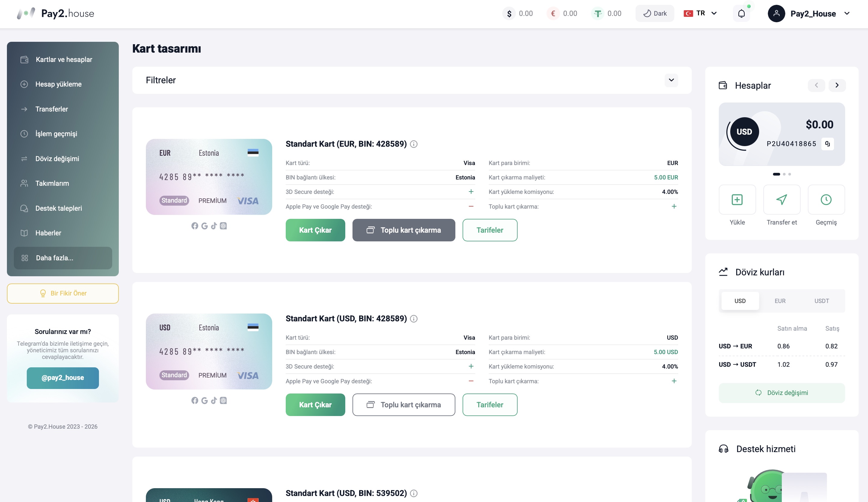Click the USD → EUR rate row

[782, 346]
